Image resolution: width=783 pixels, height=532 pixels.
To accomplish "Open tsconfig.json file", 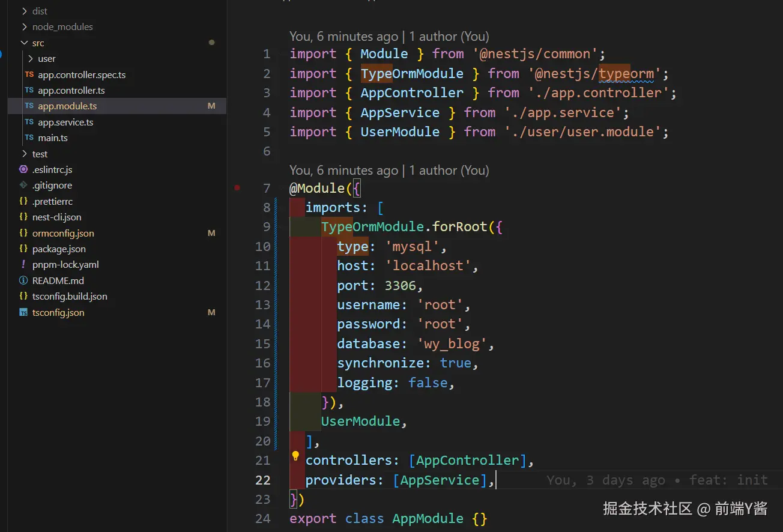I will 58,313.
